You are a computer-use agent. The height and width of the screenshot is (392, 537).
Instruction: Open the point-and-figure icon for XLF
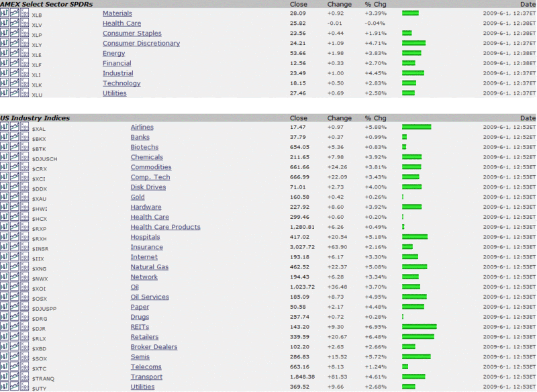(24, 62)
